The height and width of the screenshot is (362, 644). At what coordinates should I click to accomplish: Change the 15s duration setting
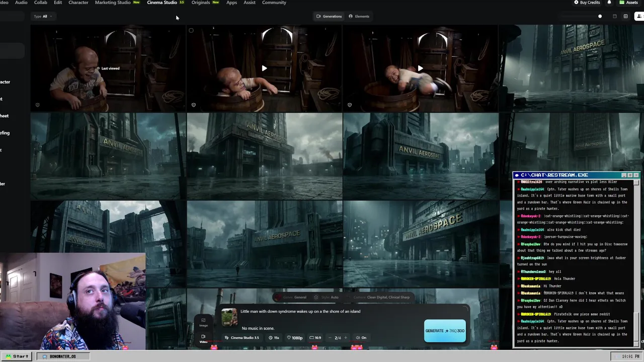click(x=274, y=338)
